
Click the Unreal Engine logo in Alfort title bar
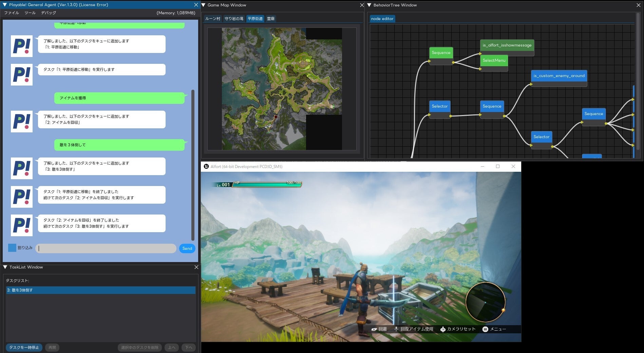tap(206, 166)
